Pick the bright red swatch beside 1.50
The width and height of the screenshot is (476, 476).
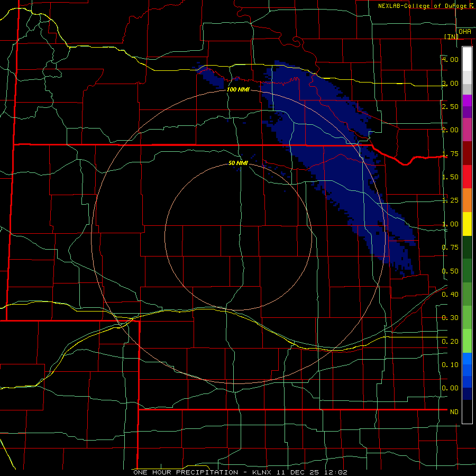click(467, 177)
